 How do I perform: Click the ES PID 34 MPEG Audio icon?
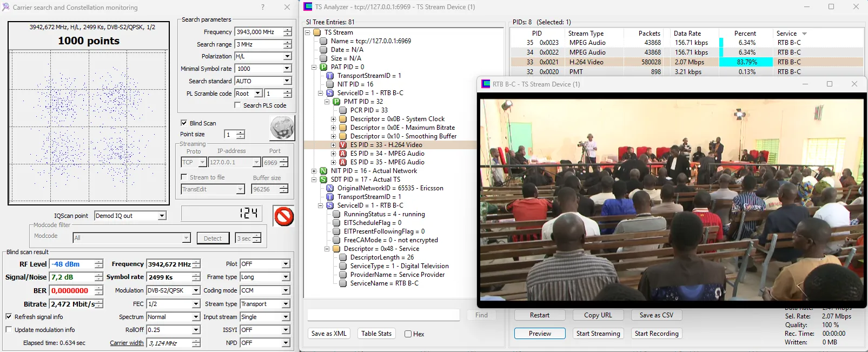343,154
